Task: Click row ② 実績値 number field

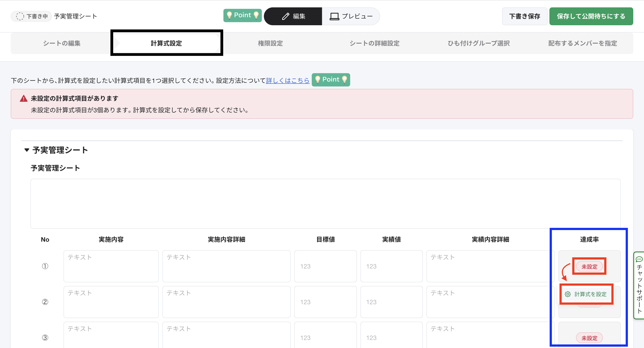Action: 392,302
